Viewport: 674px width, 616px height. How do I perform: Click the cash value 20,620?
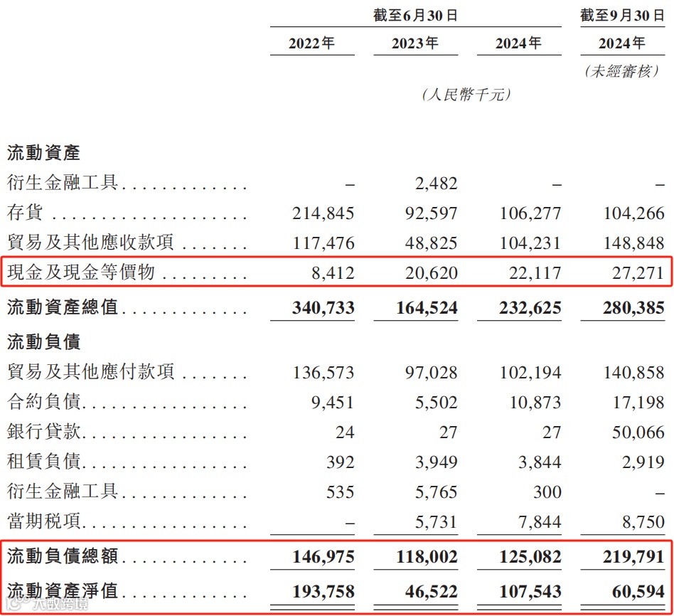tap(431, 273)
